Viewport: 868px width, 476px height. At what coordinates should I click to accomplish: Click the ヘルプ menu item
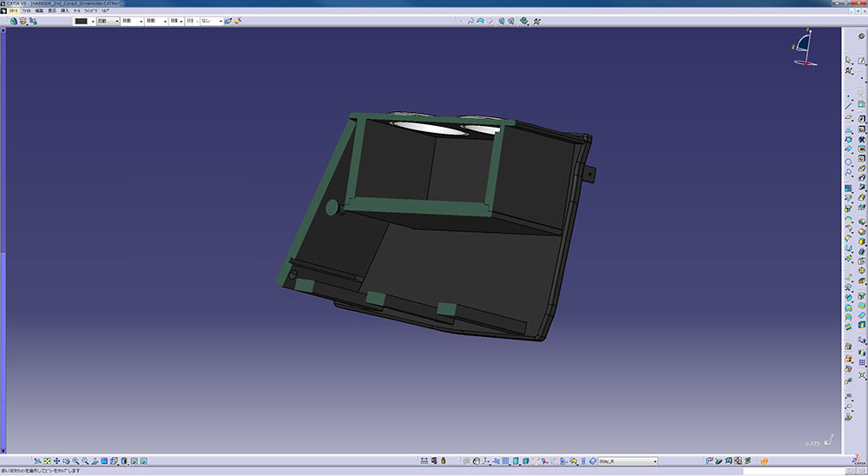104,10
